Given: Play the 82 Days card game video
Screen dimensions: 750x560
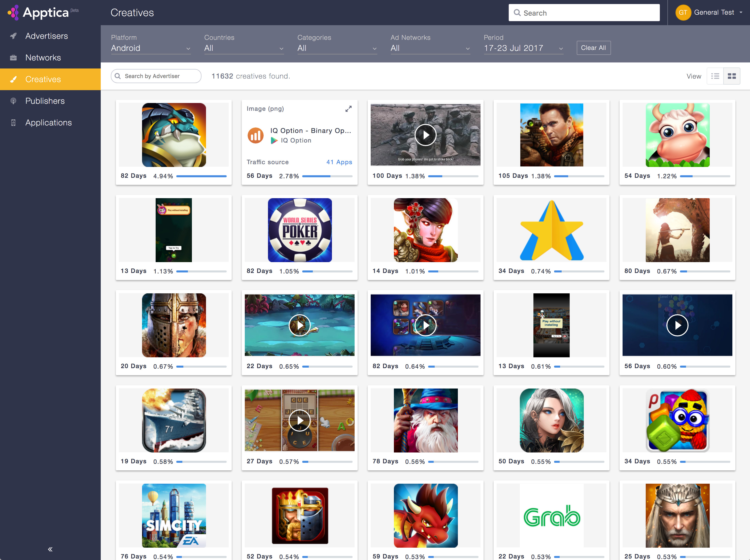Looking at the screenshot, I should click(x=425, y=325).
